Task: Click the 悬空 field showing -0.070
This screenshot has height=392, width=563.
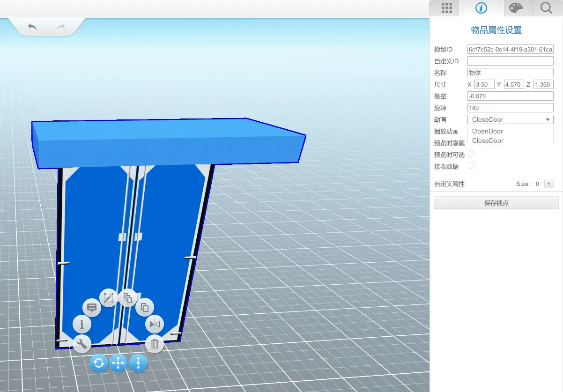Action: 511,96
